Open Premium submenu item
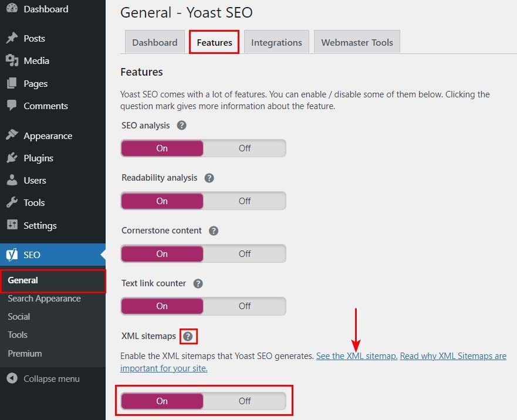This screenshot has height=420, width=517. click(x=25, y=354)
